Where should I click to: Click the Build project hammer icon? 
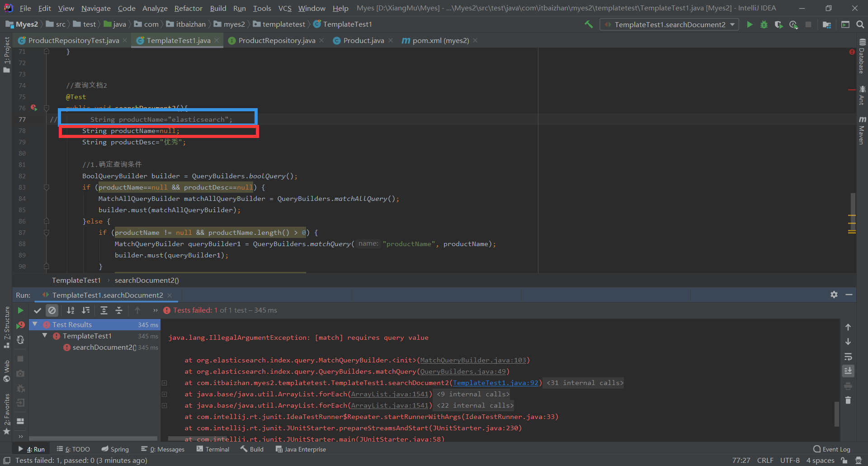(x=589, y=24)
